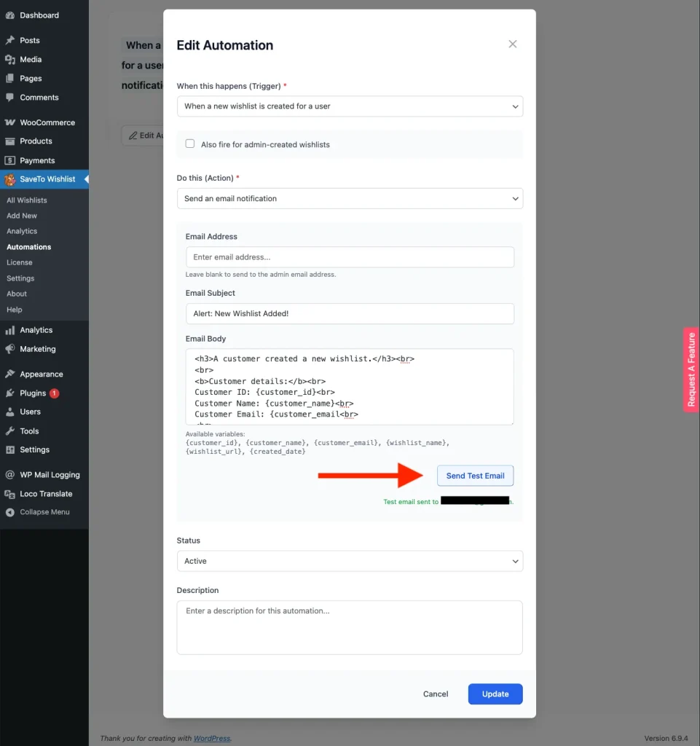Click the Send Test Email button
The height and width of the screenshot is (746, 700).
475,476
